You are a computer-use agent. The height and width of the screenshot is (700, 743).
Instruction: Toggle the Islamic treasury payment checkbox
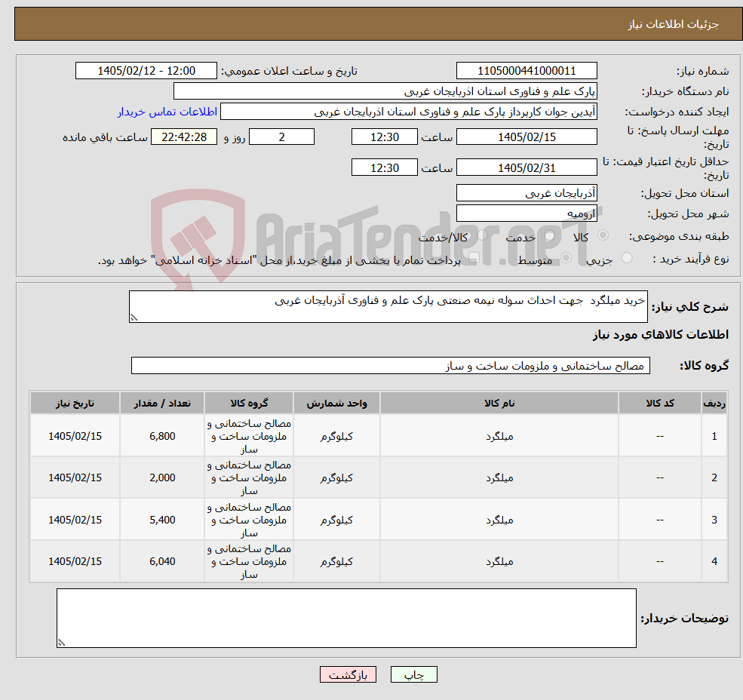(474, 258)
